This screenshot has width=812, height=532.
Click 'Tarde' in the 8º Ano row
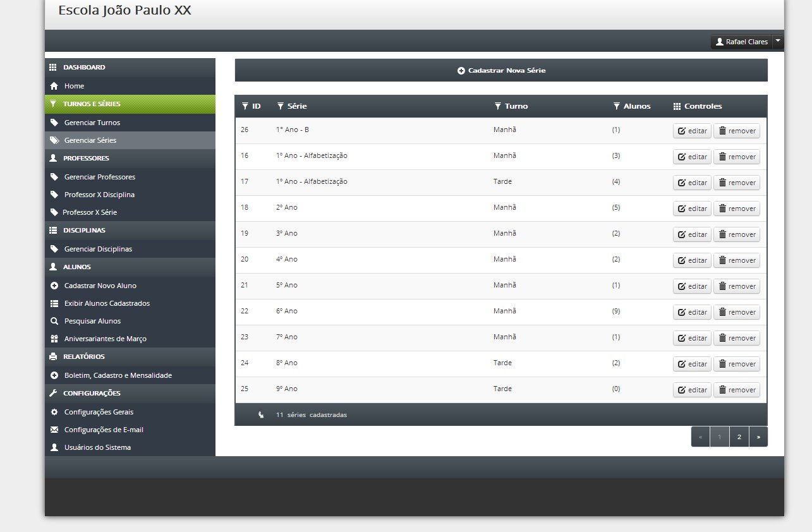point(502,363)
